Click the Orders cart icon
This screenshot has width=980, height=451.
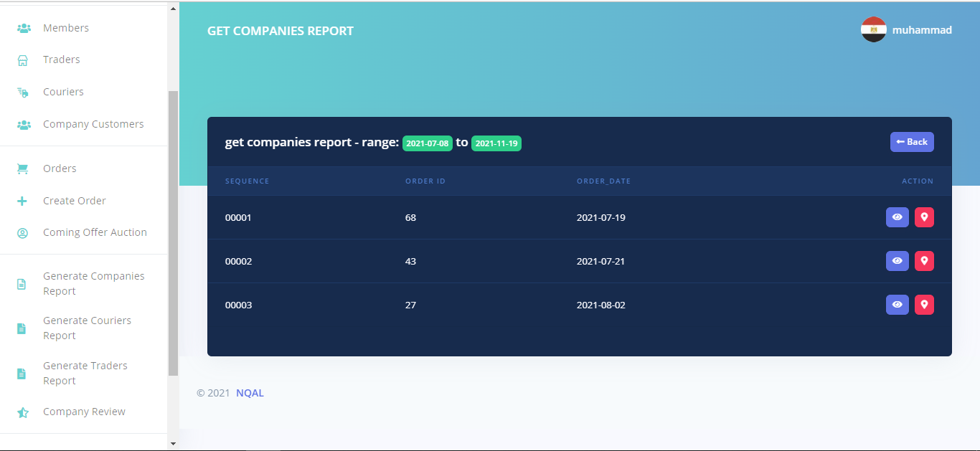click(22, 169)
